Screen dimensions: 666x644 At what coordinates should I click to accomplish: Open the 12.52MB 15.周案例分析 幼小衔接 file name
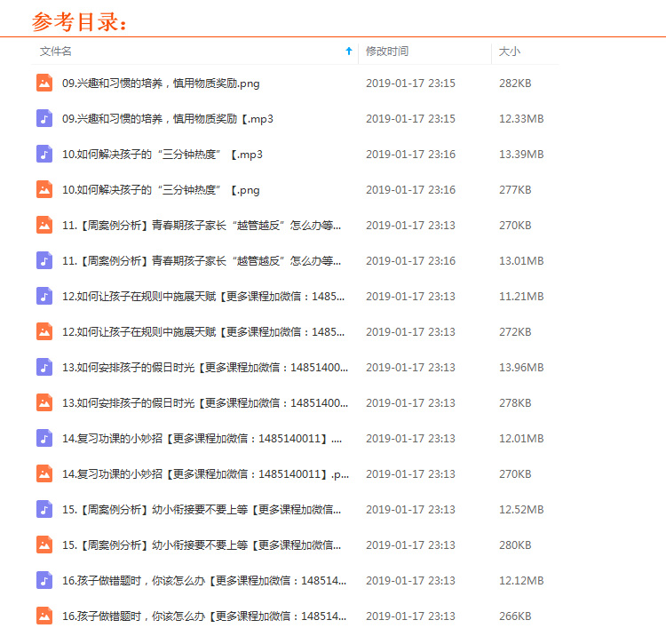point(202,509)
